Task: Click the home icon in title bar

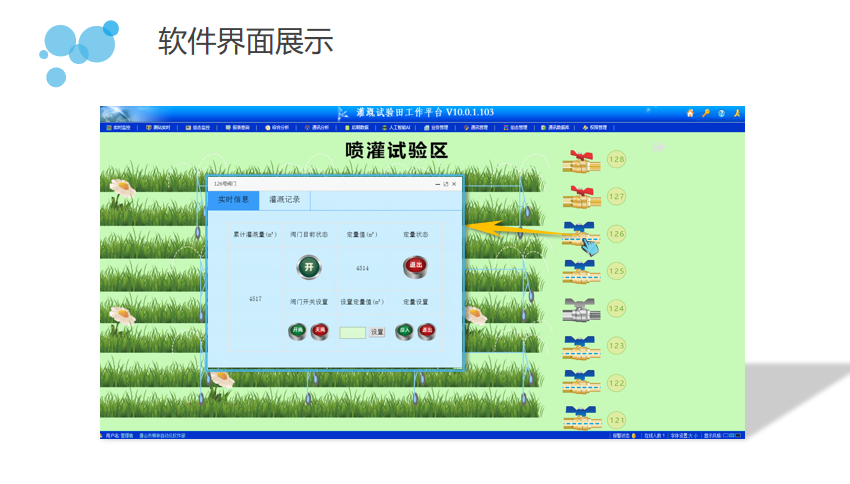Action: point(690,113)
